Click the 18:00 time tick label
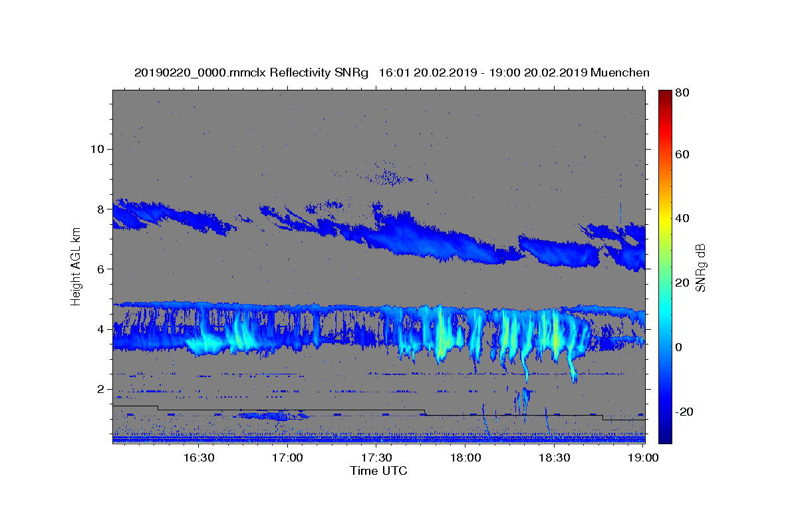Image resolution: width=798 pixels, height=532 pixels. (x=465, y=458)
